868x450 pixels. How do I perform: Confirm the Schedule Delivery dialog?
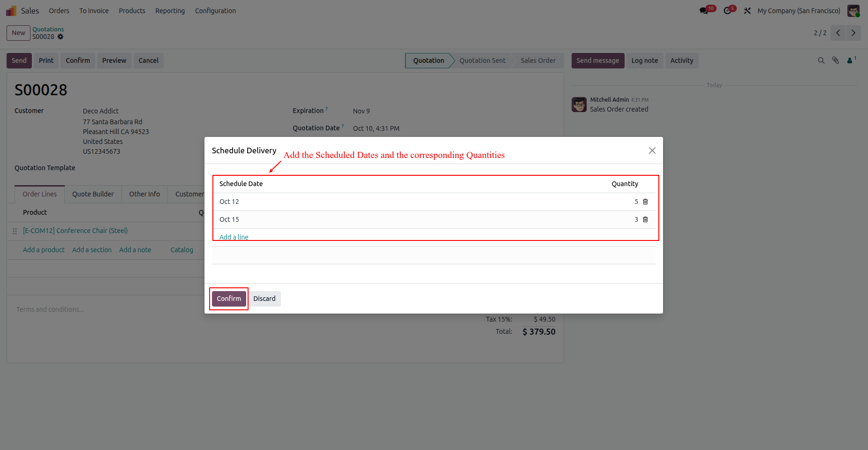click(x=229, y=299)
